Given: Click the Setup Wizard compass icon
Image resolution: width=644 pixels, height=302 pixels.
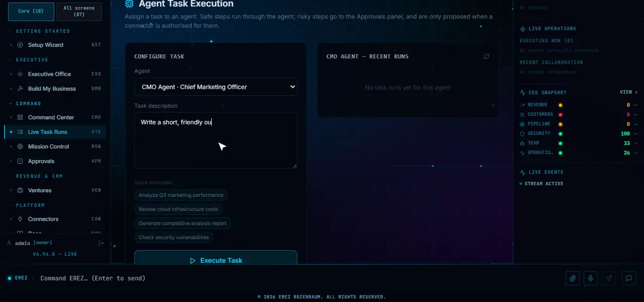Looking at the screenshot, I should click(x=20, y=45).
